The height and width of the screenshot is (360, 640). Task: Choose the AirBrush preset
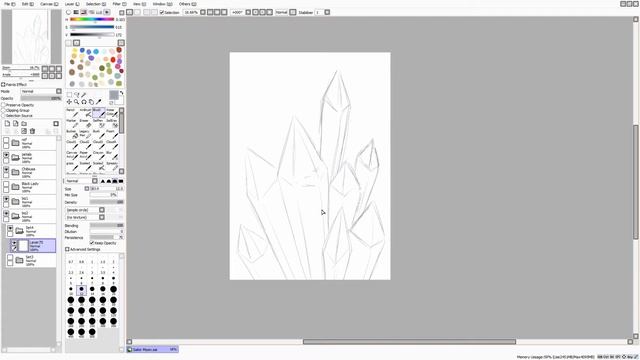point(85,113)
